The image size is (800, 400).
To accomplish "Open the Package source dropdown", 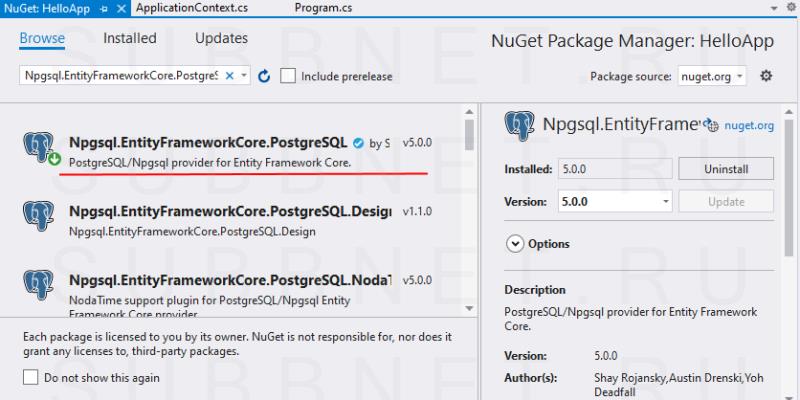I will pos(712,76).
